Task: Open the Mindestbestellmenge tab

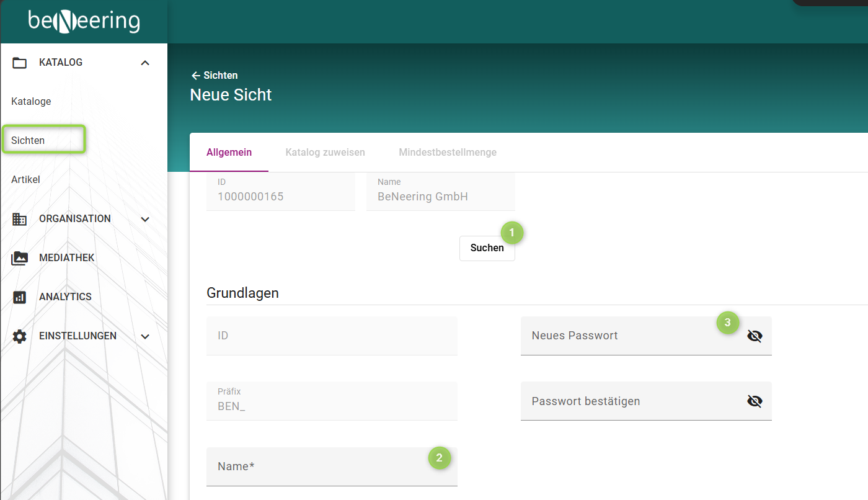Action: [448, 153]
